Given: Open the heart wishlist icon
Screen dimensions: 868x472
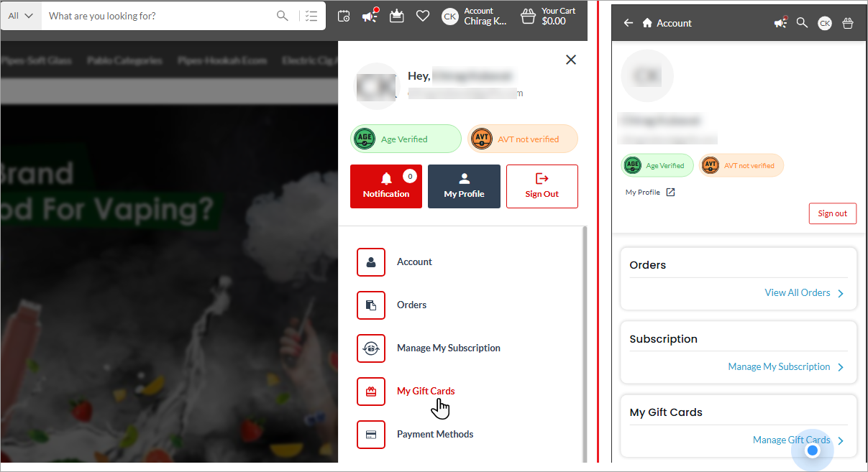Looking at the screenshot, I should [x=423, y=16].
